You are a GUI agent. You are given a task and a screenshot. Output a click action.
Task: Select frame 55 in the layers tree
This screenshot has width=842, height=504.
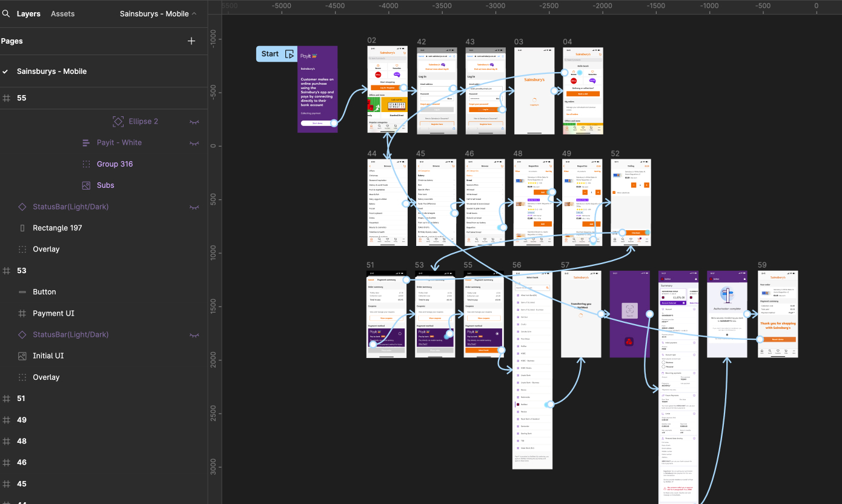[x=22, y=98]
